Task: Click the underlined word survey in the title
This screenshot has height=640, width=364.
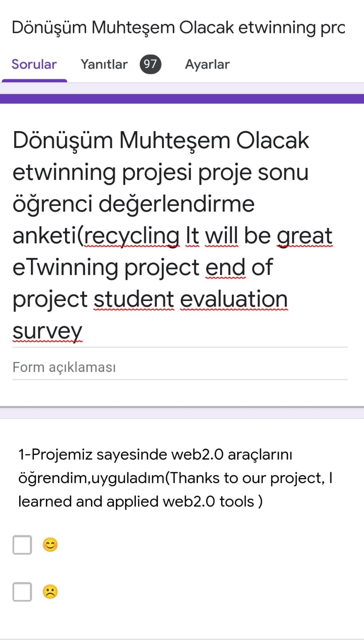Action: tap(47, 331)
